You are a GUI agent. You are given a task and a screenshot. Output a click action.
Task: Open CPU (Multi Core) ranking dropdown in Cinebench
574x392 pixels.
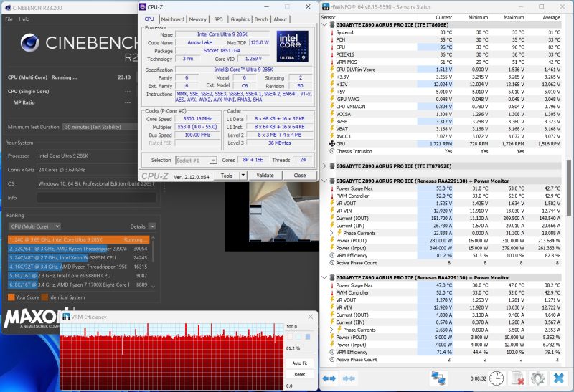click(34, 226)
